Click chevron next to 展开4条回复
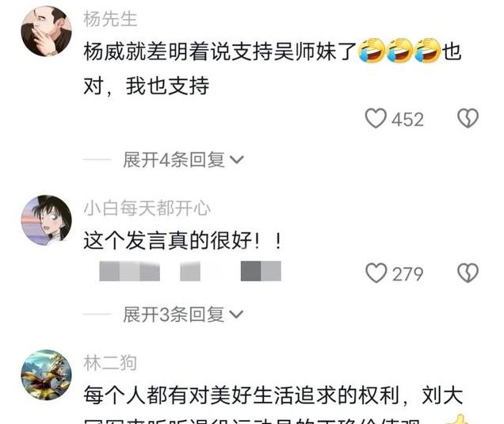The image size is (504, 424). [x=237, y=160]
